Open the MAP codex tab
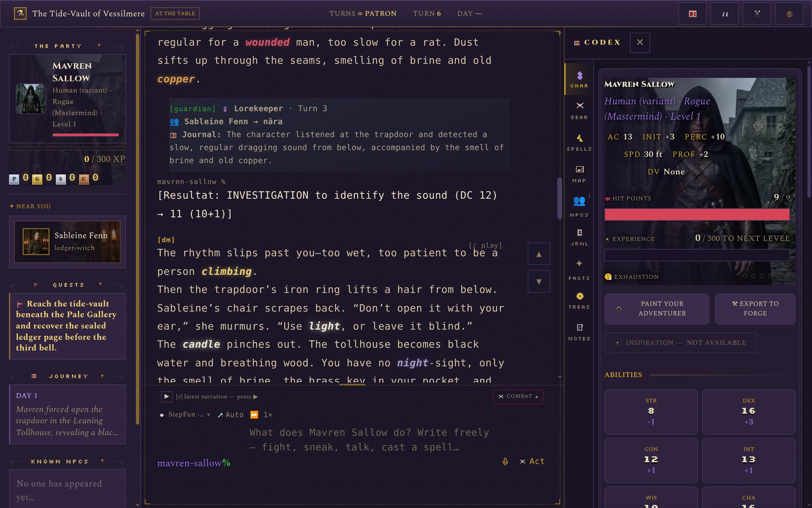This screenshot has height=508, width=812. click(x=579, y=174)
